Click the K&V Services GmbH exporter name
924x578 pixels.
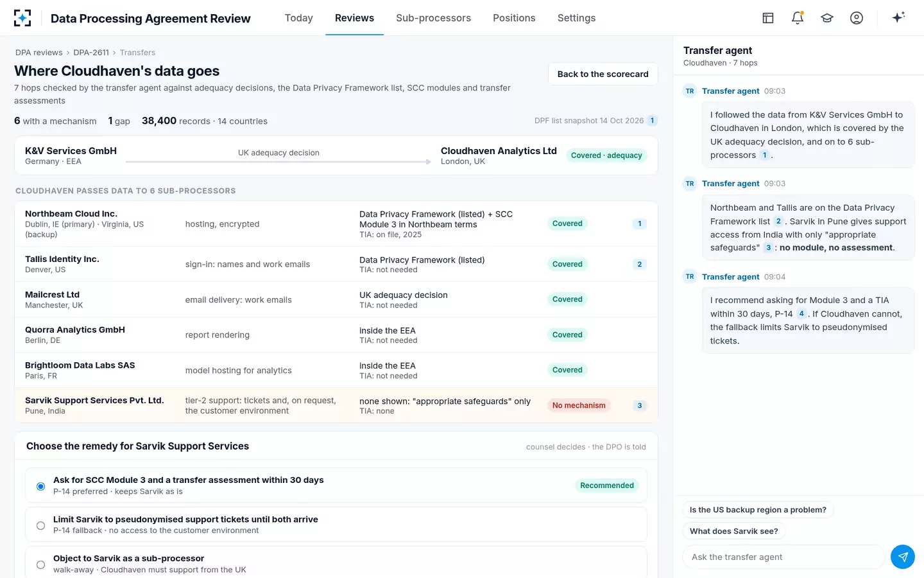click(x=71, y=151)
